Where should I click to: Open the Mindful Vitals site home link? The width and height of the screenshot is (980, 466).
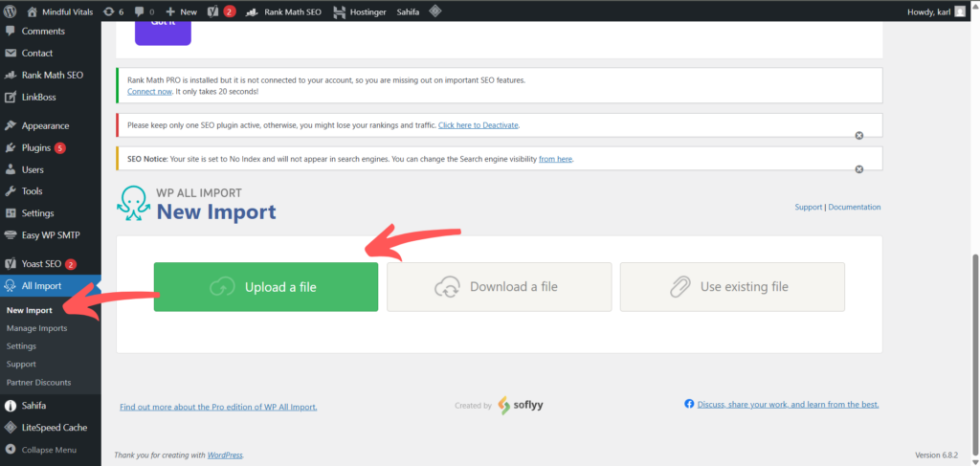click(x=59, y=11)
